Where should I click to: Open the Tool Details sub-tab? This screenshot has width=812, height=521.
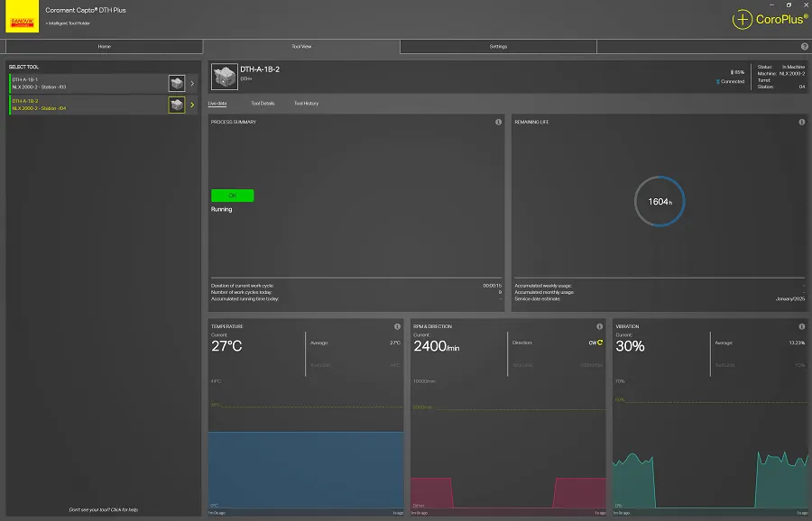pyautogui.click(x=263, y=104)
